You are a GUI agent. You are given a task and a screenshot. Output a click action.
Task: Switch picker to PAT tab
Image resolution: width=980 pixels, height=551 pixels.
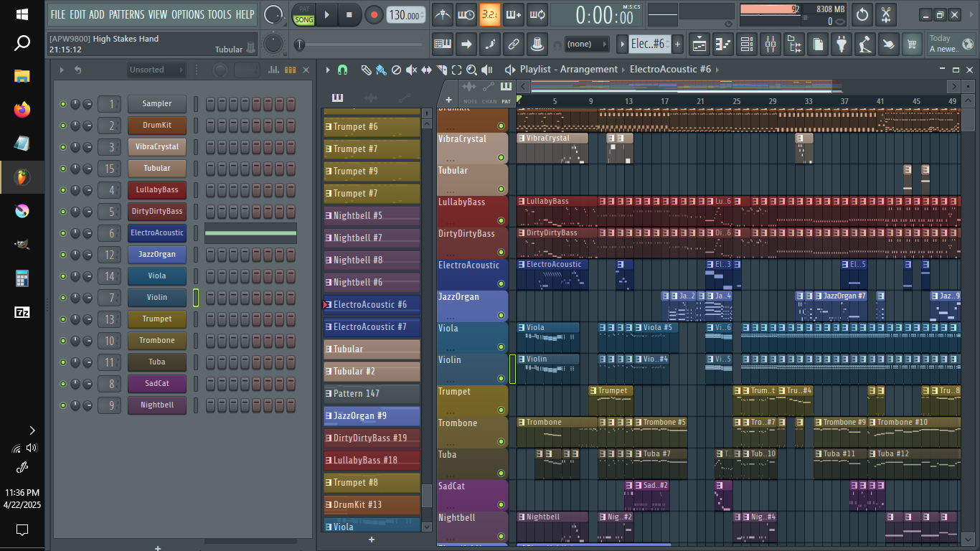pos(507,91)
